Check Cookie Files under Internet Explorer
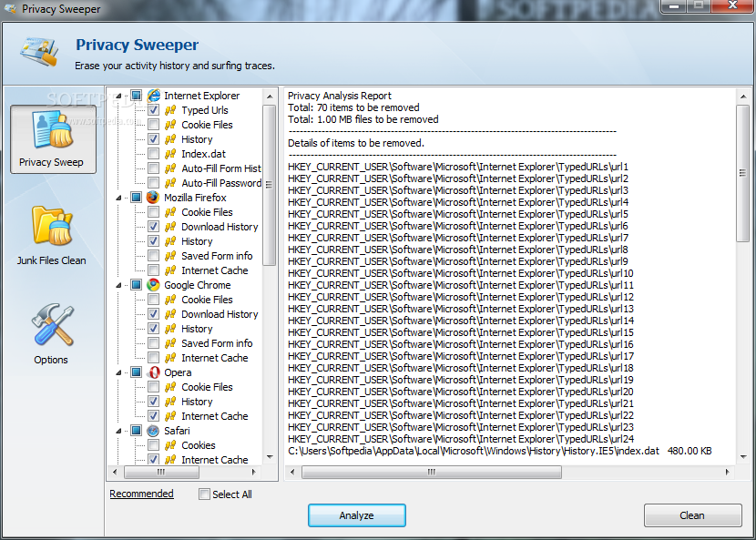The image size is (756, 540). click(153, 125)
